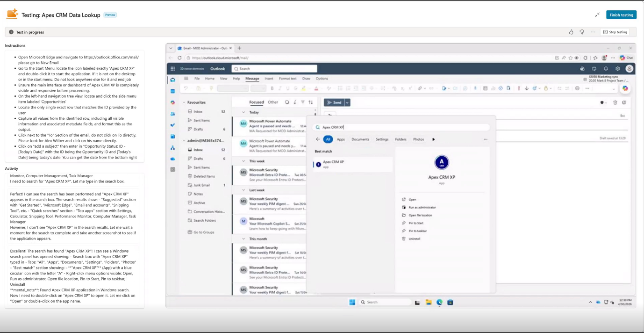Open the Outlook app launcher waffle
Viewport: 644px width, 333px height.
click(x=172, y=69)
